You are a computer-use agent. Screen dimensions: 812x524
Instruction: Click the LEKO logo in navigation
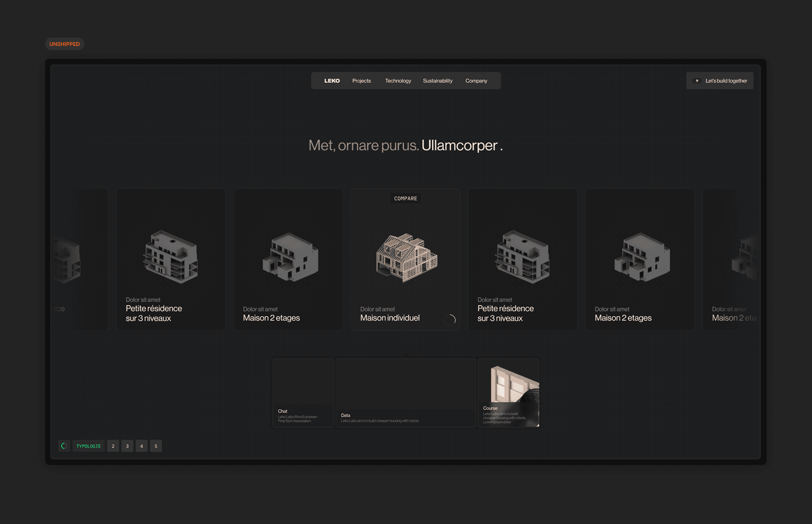pos(332,81)
